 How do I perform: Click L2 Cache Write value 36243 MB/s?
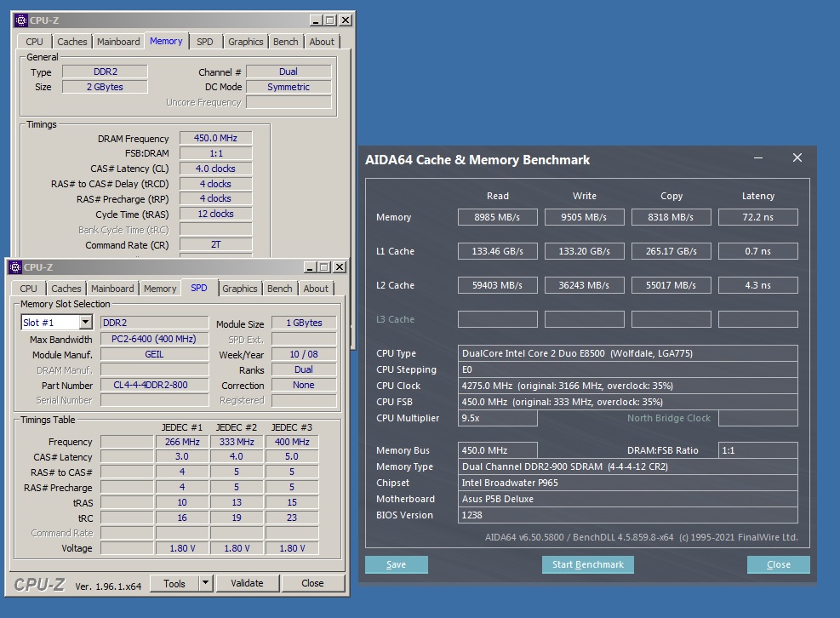pos(584,285)
